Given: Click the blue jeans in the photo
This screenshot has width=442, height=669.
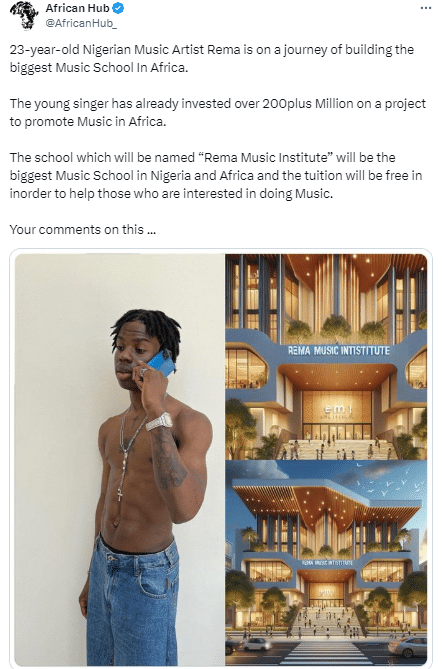Looking at the screenshot, I should [132, 601].
